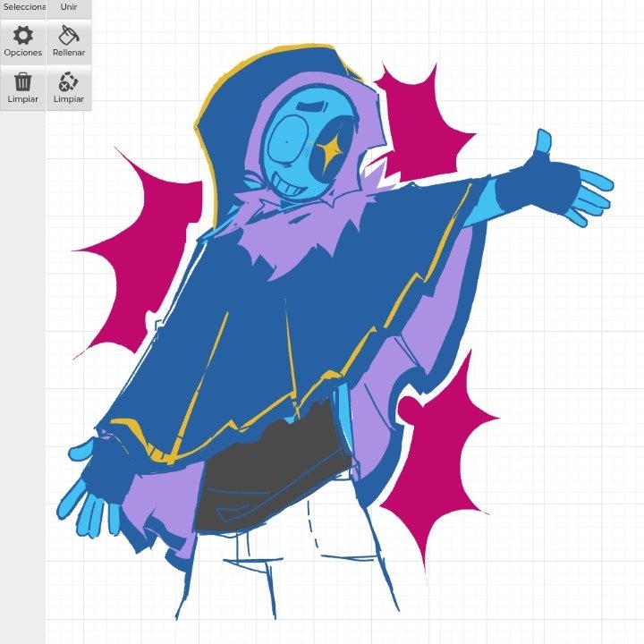Click the Limpiar dashed-selection clear button
Screen dimensions: 644x644
click(69, 88)
